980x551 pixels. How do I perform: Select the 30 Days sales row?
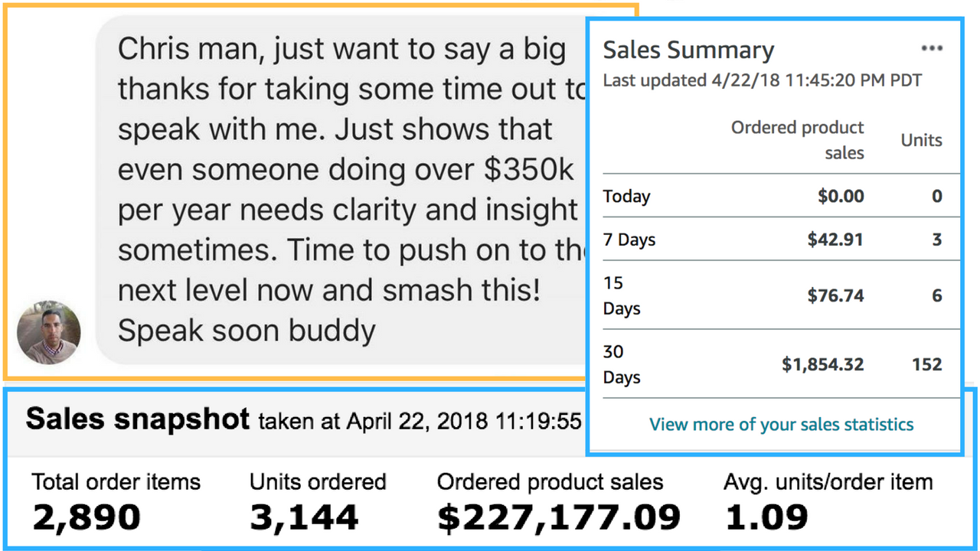[781, 364]
